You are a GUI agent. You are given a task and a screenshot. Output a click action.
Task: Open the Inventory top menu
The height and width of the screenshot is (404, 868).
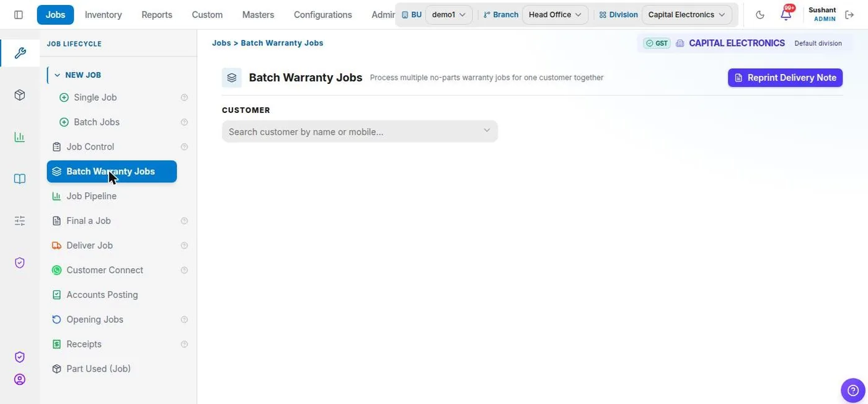104,15
